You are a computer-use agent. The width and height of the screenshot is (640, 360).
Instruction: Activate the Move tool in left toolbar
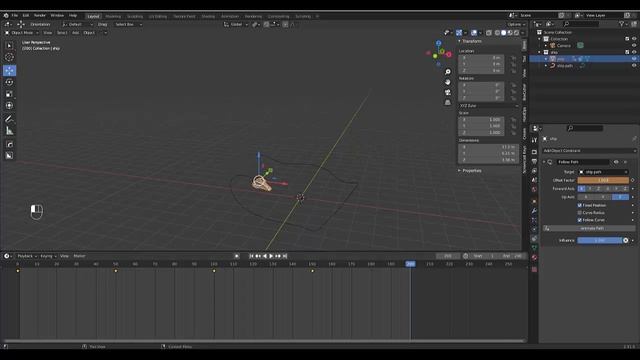click(x=9, y=70)
